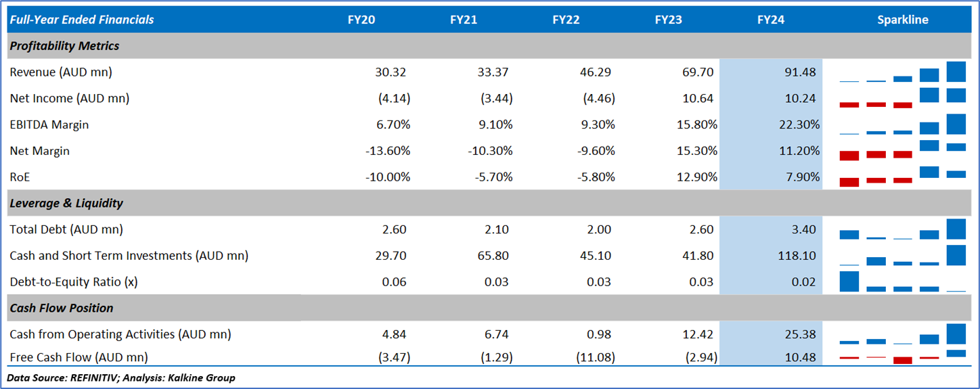Select the Net Margin row label

39,151
